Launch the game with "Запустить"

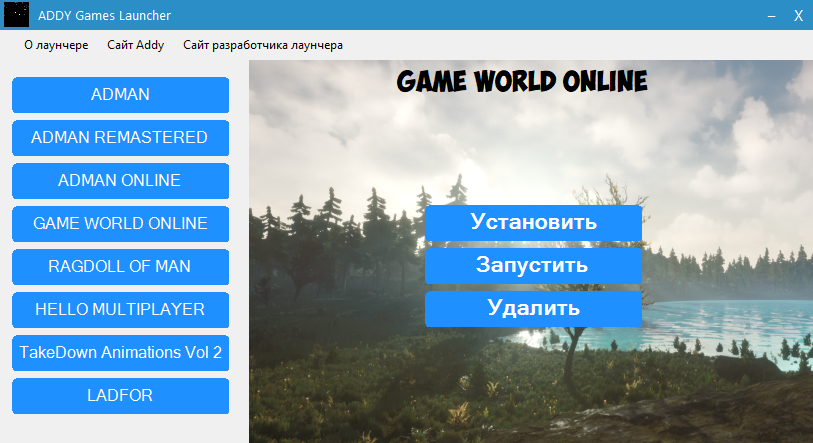(x=532, y=266)
